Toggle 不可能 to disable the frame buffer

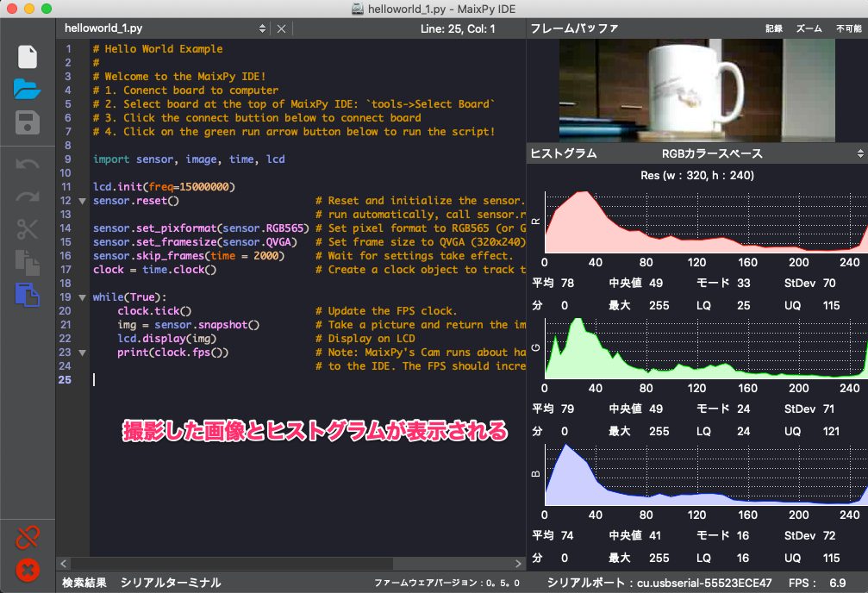click(848, 28)
